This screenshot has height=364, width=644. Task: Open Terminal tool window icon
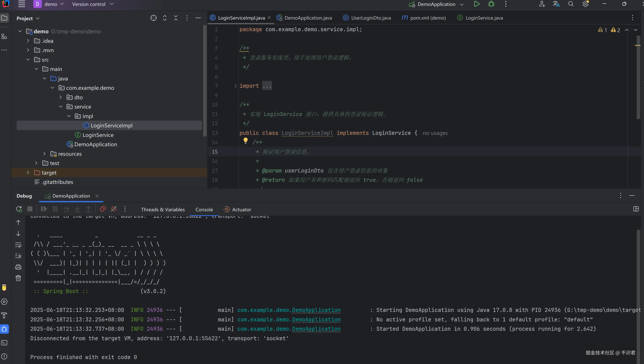[4, 343]
